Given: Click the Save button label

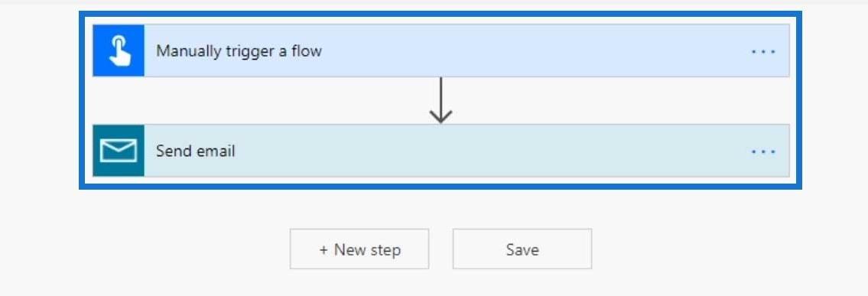Looking at the screenshot, I should (x=522, y=249).
